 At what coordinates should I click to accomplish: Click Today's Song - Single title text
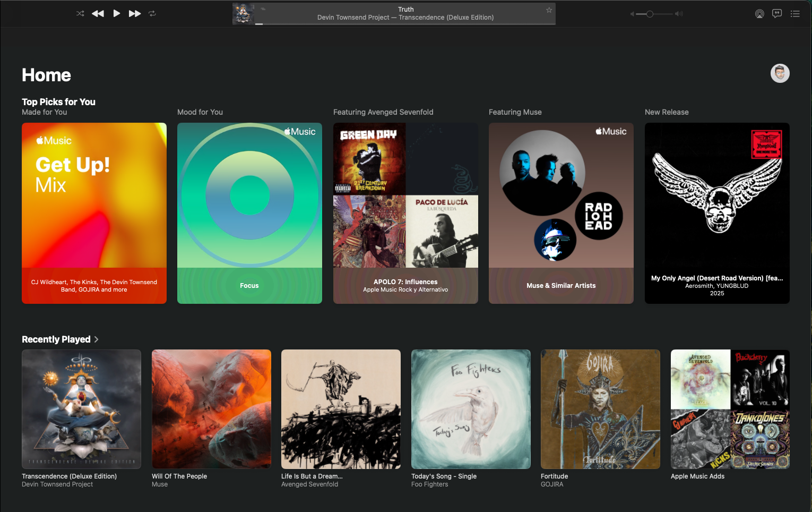coord(444,476)
